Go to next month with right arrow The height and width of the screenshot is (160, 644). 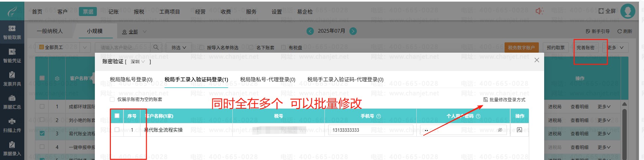tap(353, 31)
